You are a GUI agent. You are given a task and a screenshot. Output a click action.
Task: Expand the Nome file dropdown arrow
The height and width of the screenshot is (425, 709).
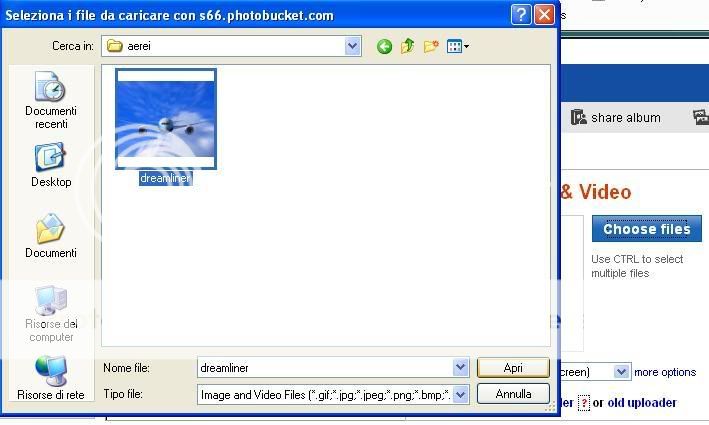(x=460, y=368)
